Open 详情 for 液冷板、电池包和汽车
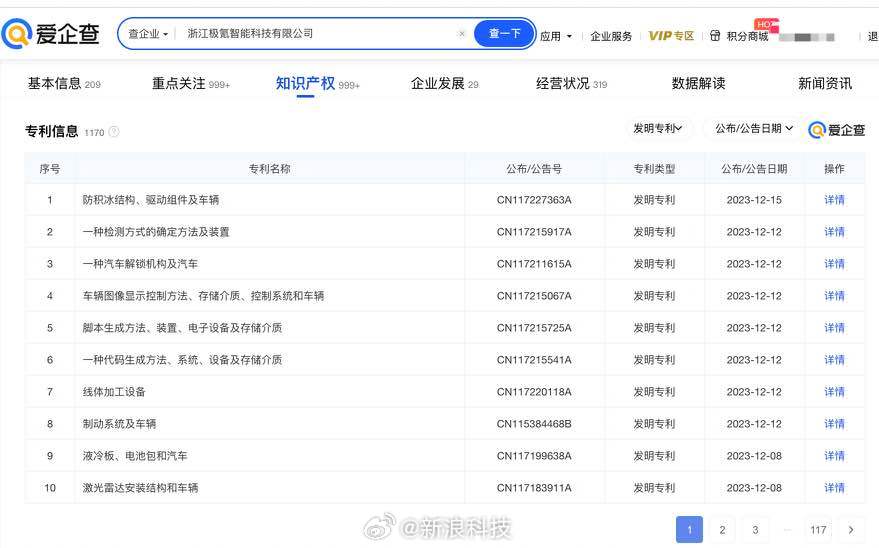 (x=834, y=456)
